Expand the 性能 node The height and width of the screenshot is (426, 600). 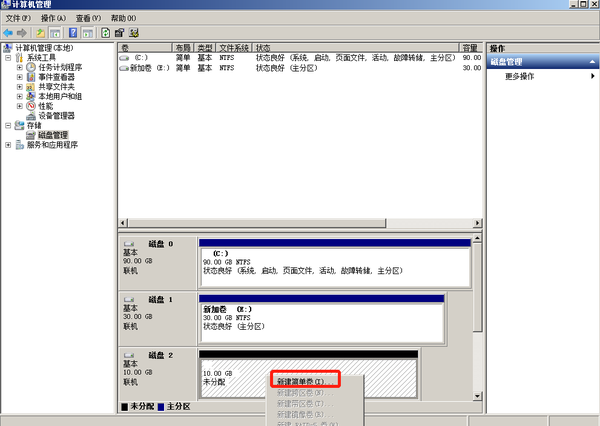tap(20, 106)
